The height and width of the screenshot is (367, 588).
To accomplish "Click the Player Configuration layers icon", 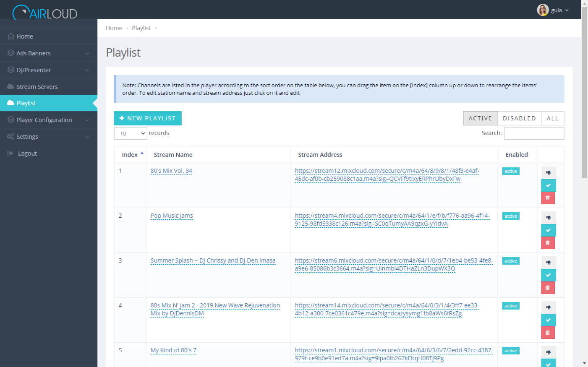I will pyautogui.click(x=11, y=120).
